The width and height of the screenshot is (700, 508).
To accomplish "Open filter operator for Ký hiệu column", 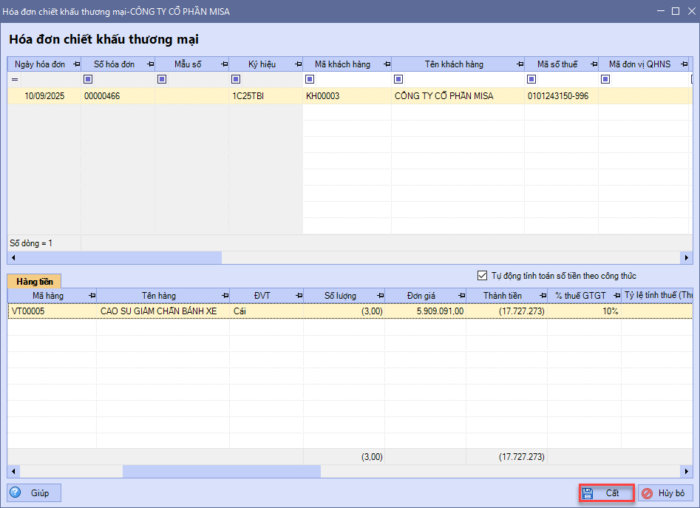I will [236, 79].
